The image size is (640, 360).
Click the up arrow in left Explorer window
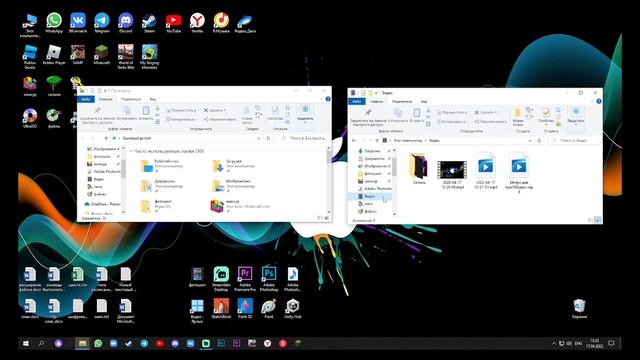[106, 138]
